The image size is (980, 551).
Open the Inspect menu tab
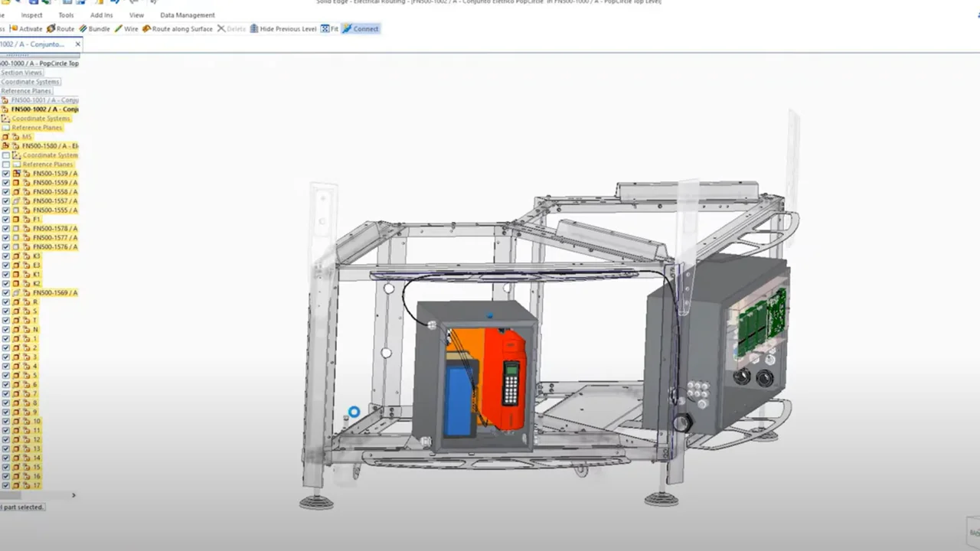pyautogui.click(x=31, y=15)
